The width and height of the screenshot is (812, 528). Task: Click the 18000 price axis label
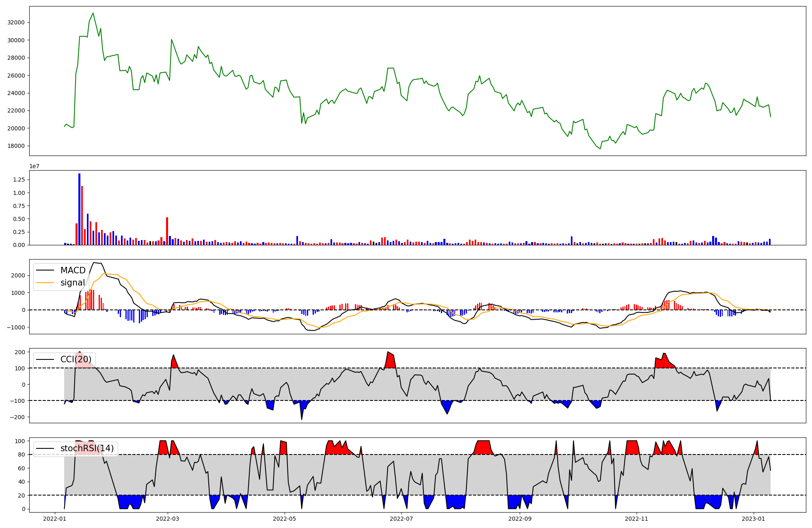click(16, 146)
